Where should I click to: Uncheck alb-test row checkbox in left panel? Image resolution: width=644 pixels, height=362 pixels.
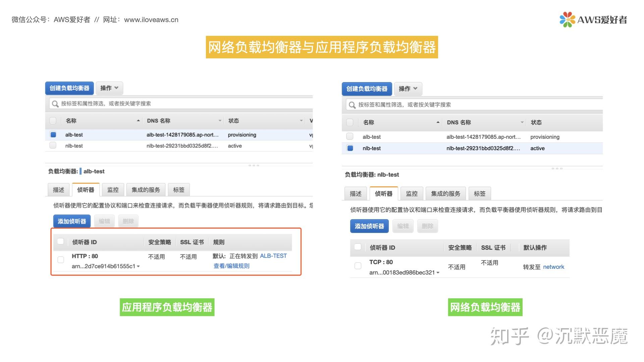53,135
